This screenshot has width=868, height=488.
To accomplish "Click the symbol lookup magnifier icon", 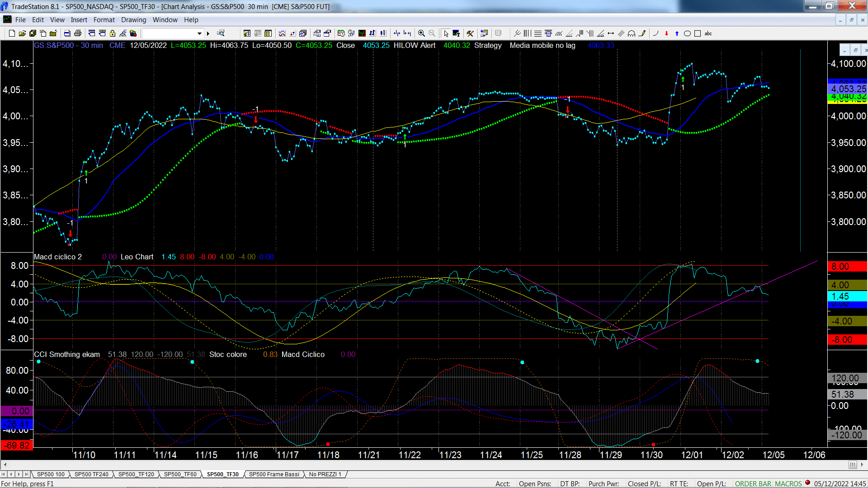I will (x=221, y=33).
